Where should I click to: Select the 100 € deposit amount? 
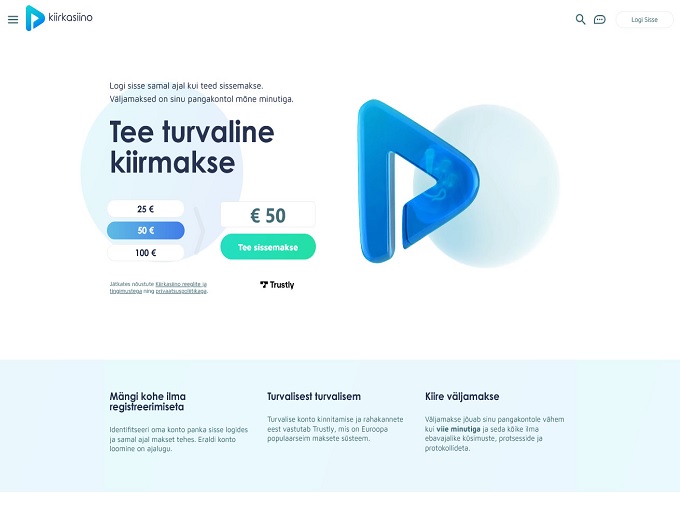coord(146,253)
